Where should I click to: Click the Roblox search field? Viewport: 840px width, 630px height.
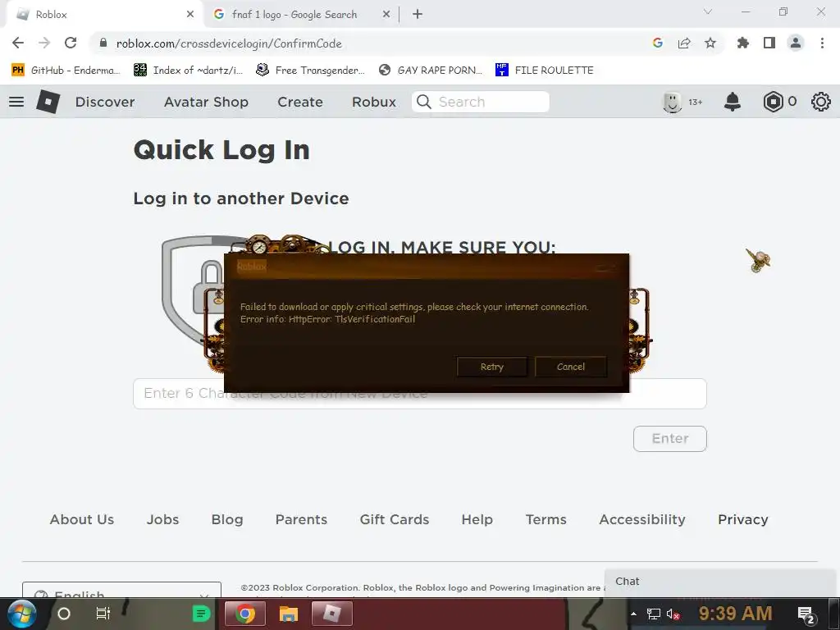tap(481, 102)
